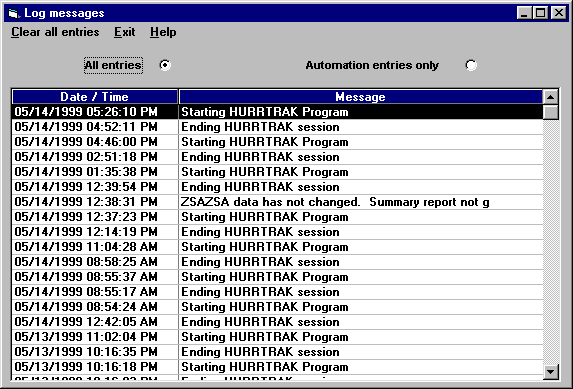The height and width of the screenshot is (389, 573).
Task: Click the scrollbar down arrow
Action: [x=550, y=372]
